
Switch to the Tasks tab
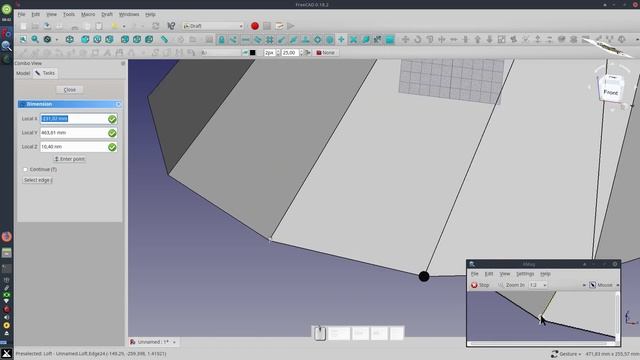45,73
